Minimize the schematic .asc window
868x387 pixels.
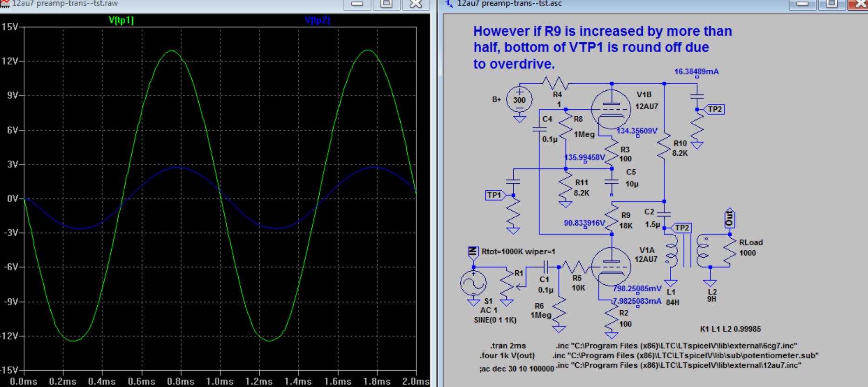[803, 4]
